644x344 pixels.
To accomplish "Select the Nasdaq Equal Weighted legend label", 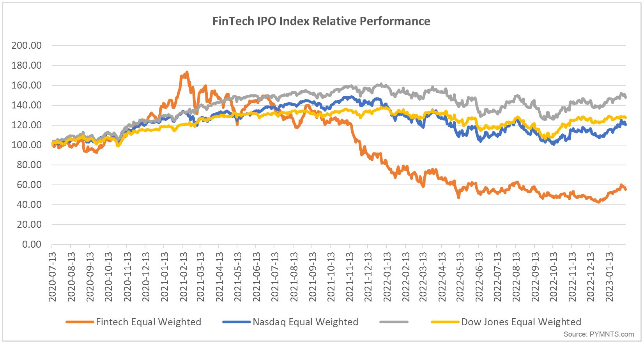I will coord(305,322).
